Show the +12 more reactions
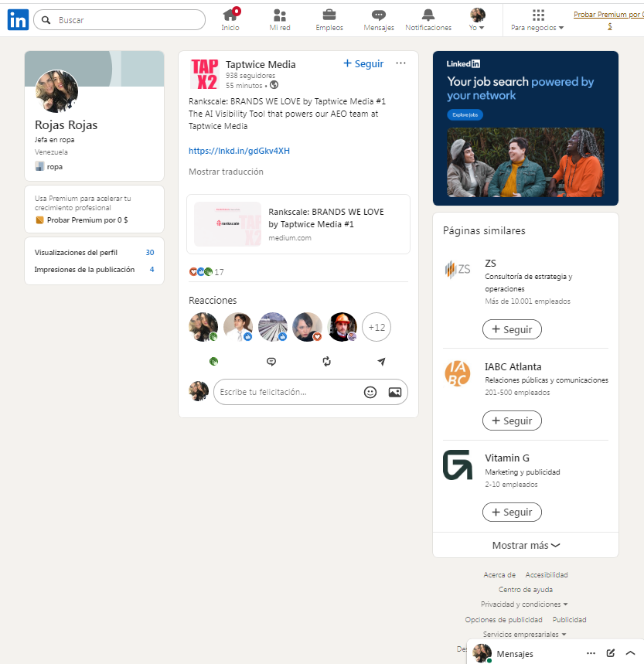 point(377,327)
